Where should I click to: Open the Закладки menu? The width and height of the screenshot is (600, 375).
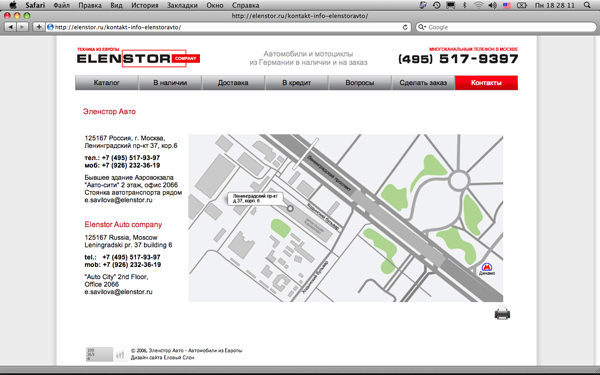click(x=182, y=5)
